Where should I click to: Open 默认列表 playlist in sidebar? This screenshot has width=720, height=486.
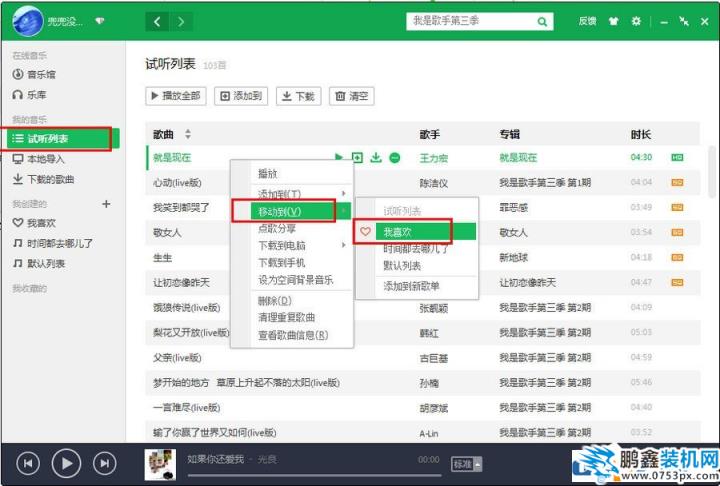point(39,263)
